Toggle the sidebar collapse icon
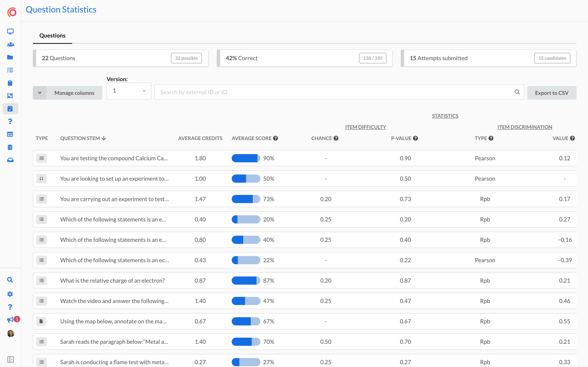588x367 pixels. pyautogui.click(x=10, y=359)
